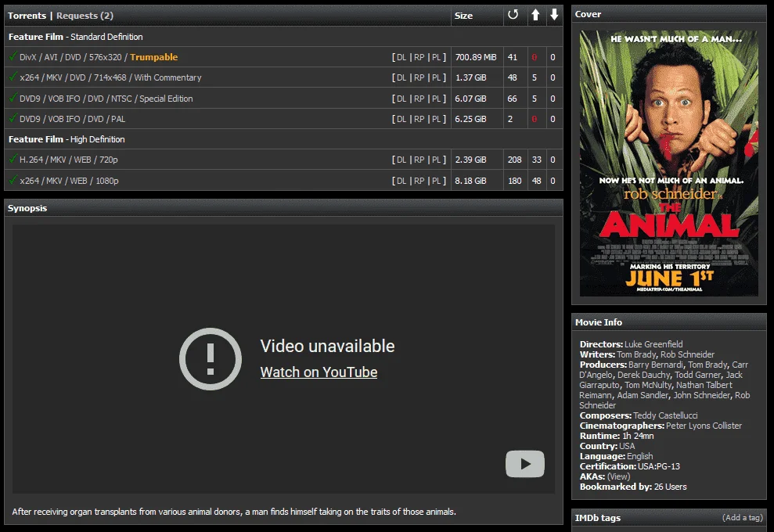The height and width of the screenshot is (532, 774).
Task: Click DL on the 720p 2.39 GiB row
Action: tap(401, 160)
